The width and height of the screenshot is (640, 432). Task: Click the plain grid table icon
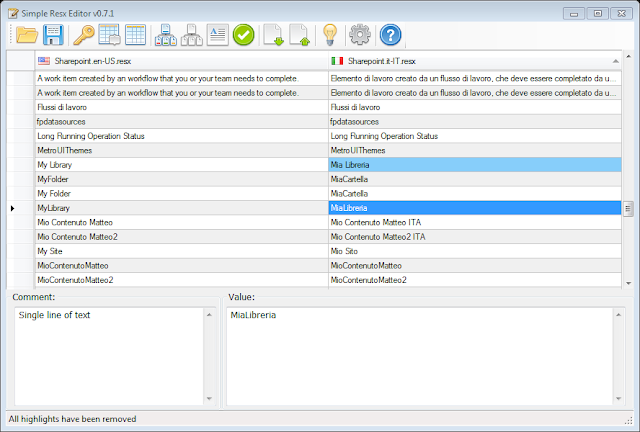[x=136, y=35]
